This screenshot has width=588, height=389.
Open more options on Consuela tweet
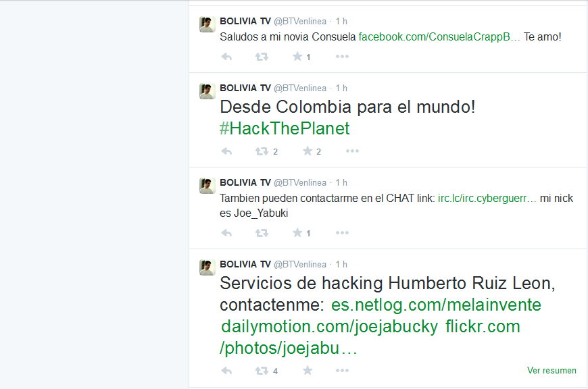coord(342,57)
